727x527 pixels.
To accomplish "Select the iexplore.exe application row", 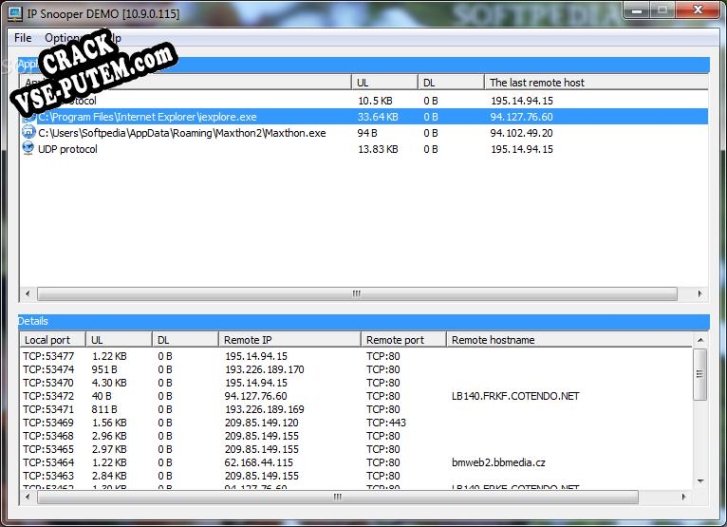I will click(x=364, y=117).
